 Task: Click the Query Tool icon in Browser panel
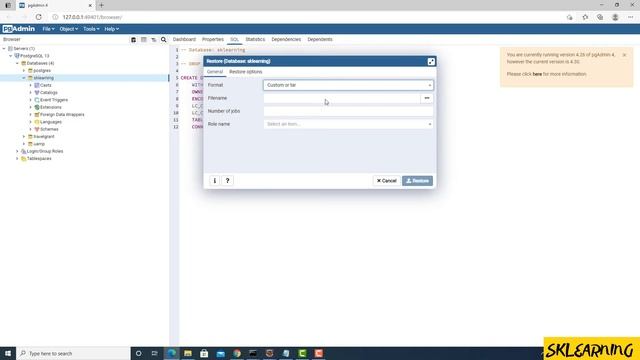133,40
